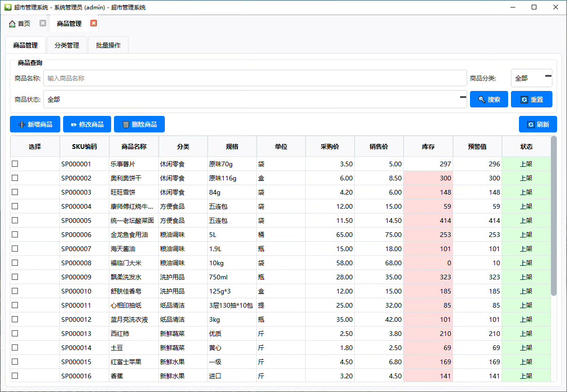The image size is (567, 392).
Task: Tick the checkbox for SP000013 西红柿
Action: click(15, 334)
